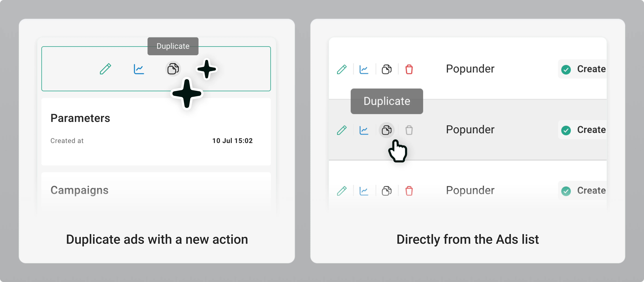
Task: Edit the highlighted second Popunder row
Action: (x=341, y=130)
